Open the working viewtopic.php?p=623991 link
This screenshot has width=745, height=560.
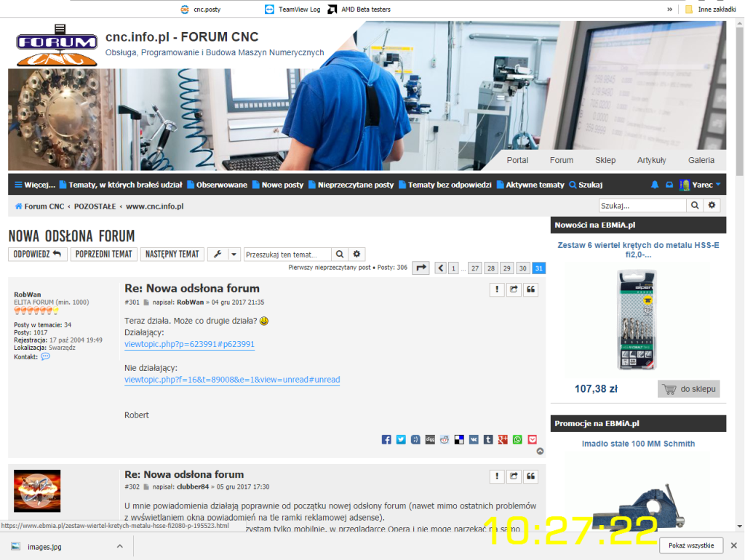pyautogui.click(x=190, y=344)
